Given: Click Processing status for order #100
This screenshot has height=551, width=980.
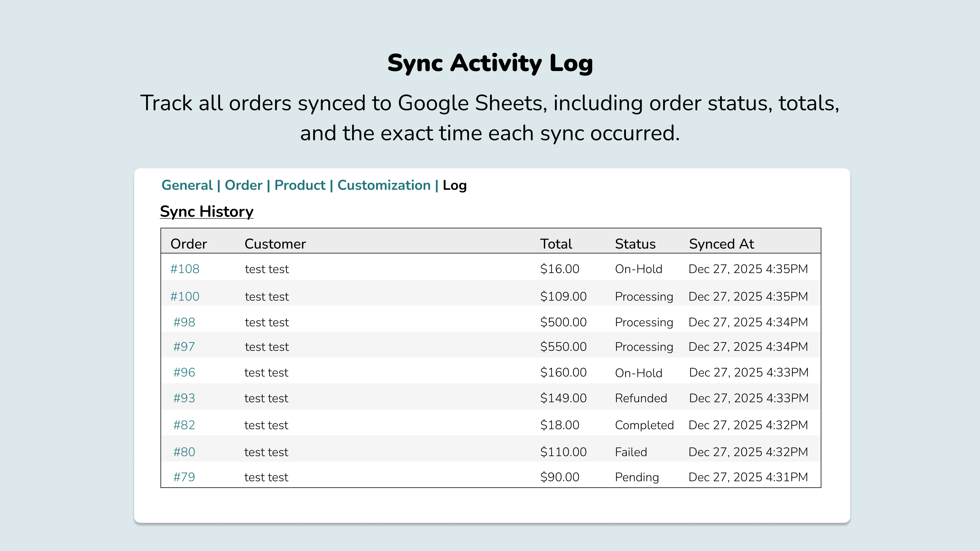Looking at the screenshot, I should point(644,297).
